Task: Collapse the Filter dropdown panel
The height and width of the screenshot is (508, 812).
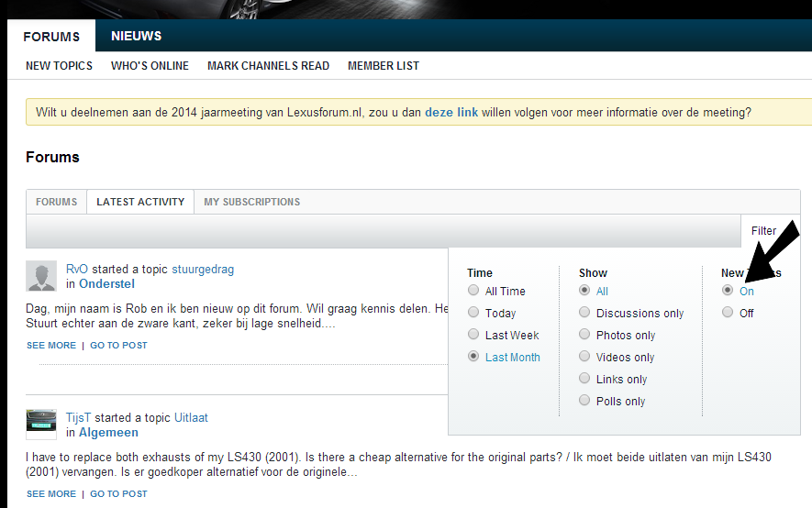Action: 763,231
